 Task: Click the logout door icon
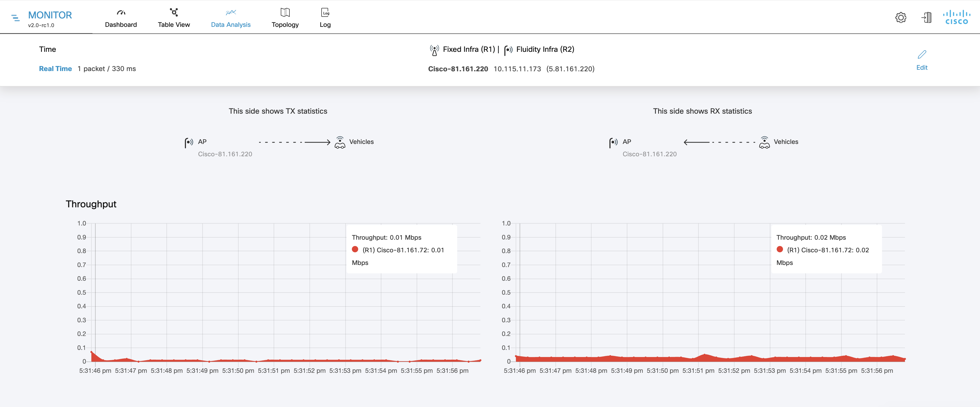click(x=926, y=17)
